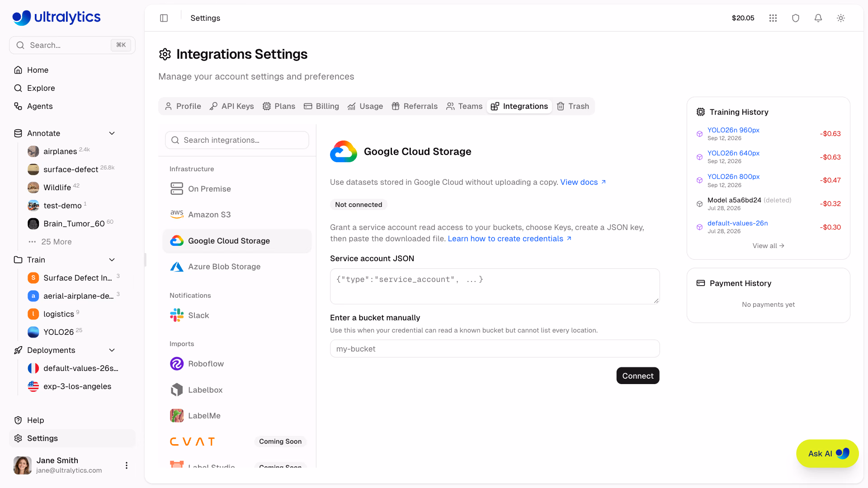This screenshot has width=868, height=488.
Task: Open notifications bell icon
Action: tap(818, 18)
